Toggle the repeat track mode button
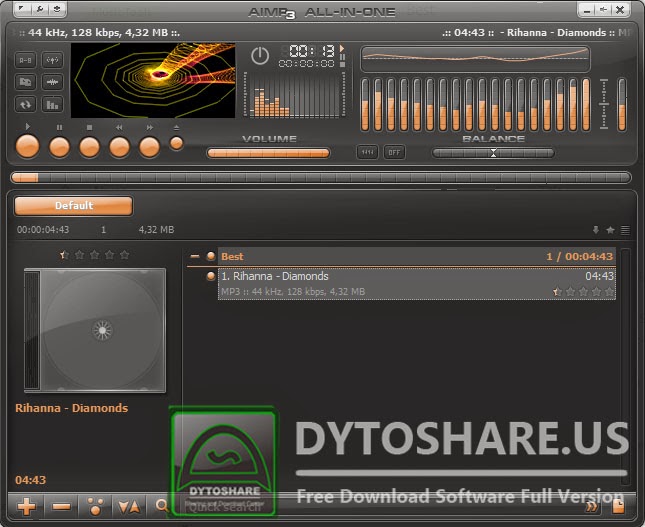This screenshot has width=645, height=527. click(26, 104)
